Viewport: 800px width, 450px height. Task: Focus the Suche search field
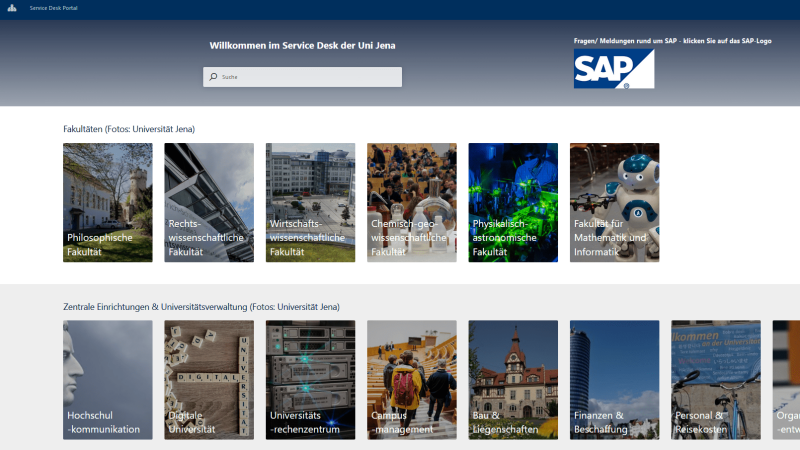302,77
